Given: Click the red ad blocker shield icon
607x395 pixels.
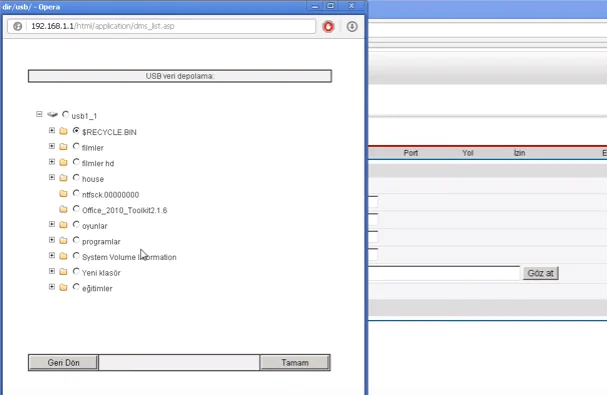Looking at the screenshot, I should pyautogui.click(x=328, y=26).
